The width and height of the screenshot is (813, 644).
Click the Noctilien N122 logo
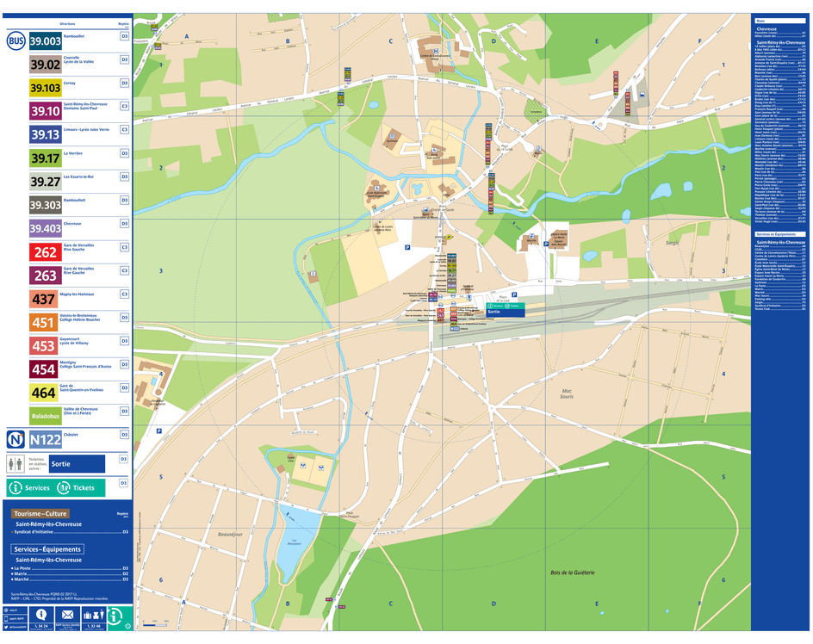(16, 439)
